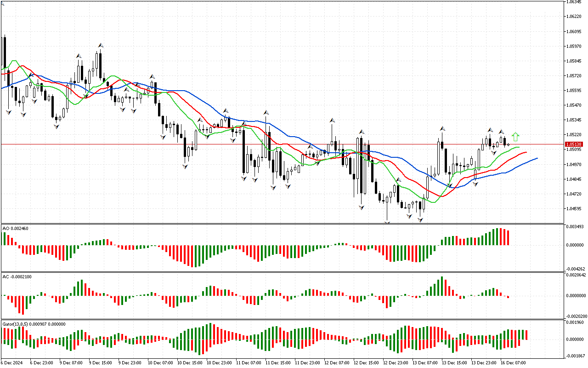Select price level 1.04720
This screenshot has height=368, width=588.
[x=574, y=194]
